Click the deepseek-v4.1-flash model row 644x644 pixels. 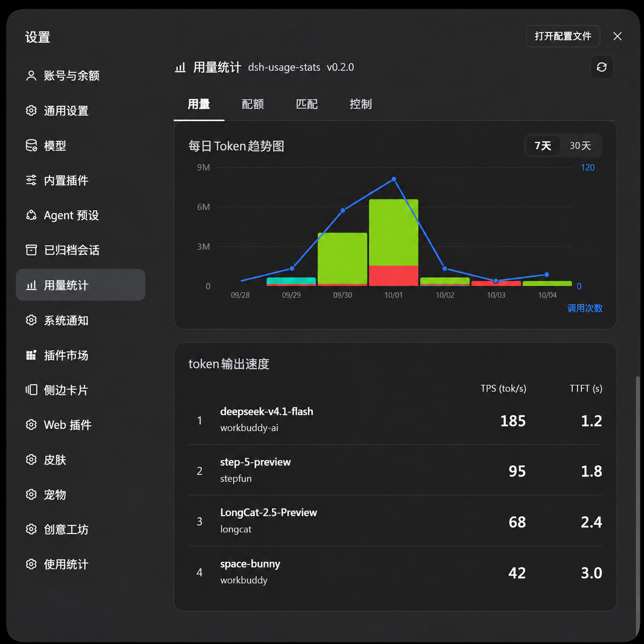pyautogui.click(x=395, y=420)
